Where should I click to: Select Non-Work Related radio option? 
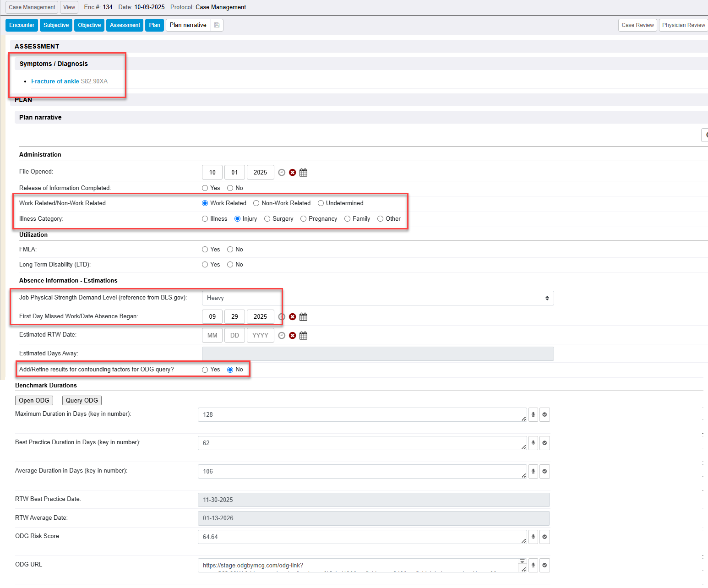pos(256,203)
